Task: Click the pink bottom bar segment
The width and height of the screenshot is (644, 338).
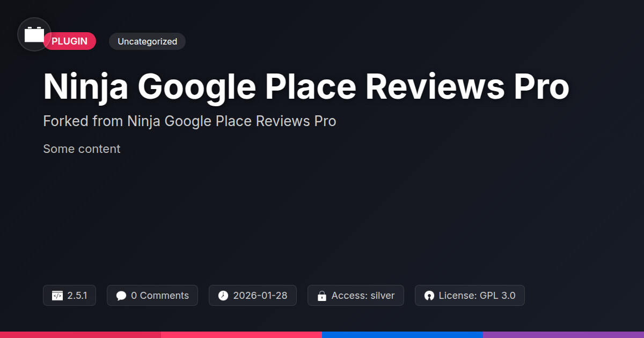Action: point(241,334)
